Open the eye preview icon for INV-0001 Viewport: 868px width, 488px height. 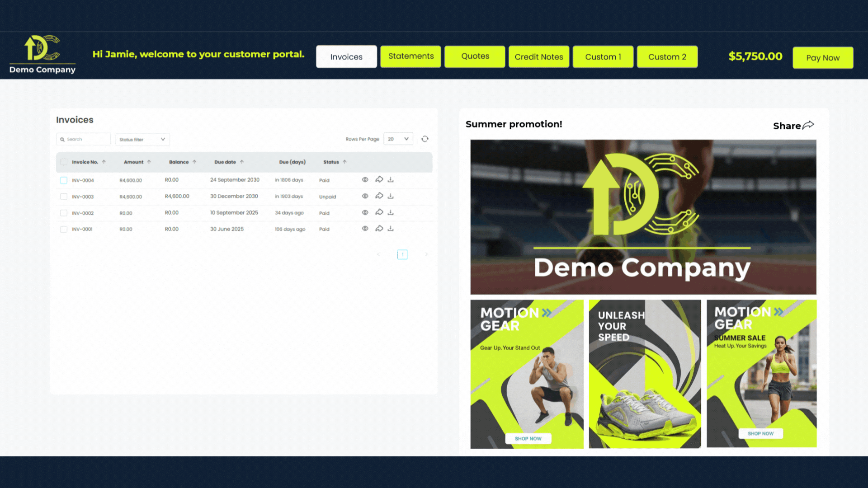365,228
